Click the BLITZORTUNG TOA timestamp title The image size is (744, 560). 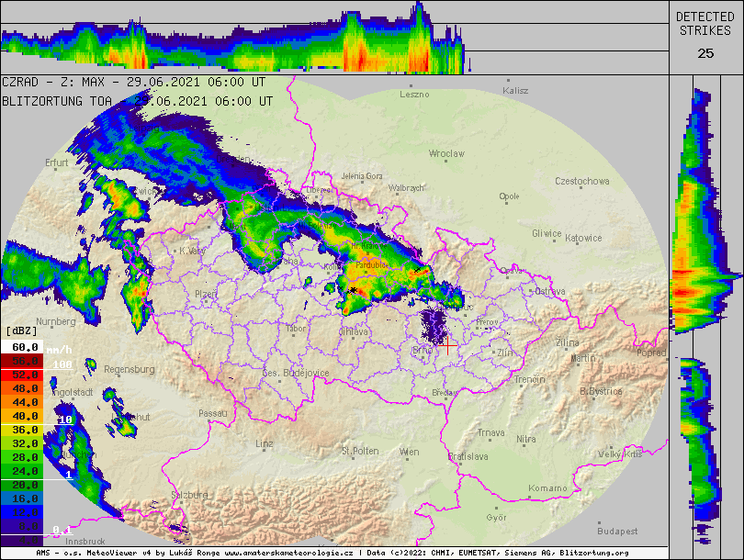coord(137,101)
